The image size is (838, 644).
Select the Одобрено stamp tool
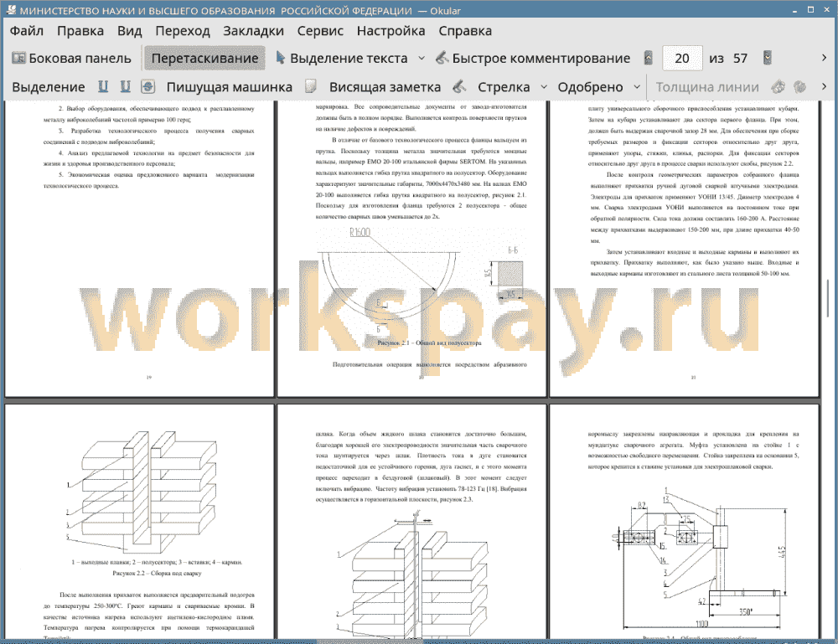tap(590, 87)
